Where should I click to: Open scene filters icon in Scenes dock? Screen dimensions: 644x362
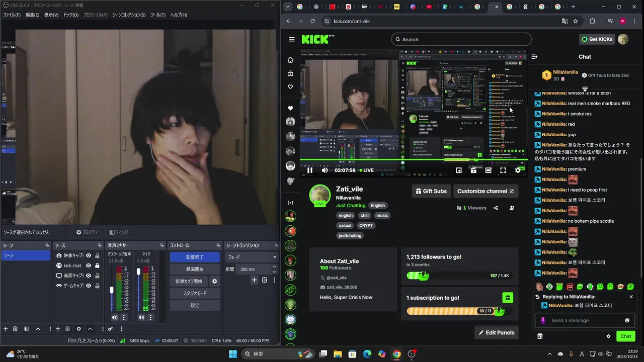tap(26, 329)
